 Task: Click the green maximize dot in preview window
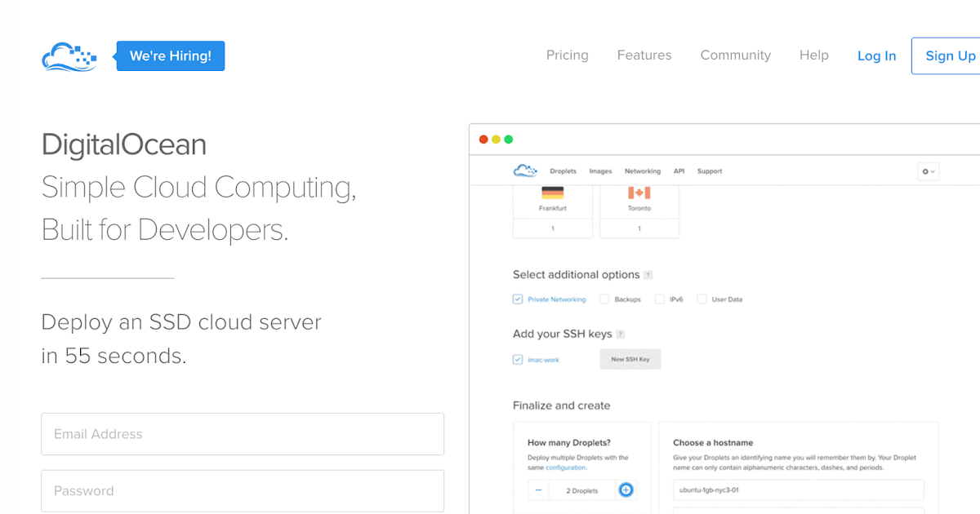508,140
